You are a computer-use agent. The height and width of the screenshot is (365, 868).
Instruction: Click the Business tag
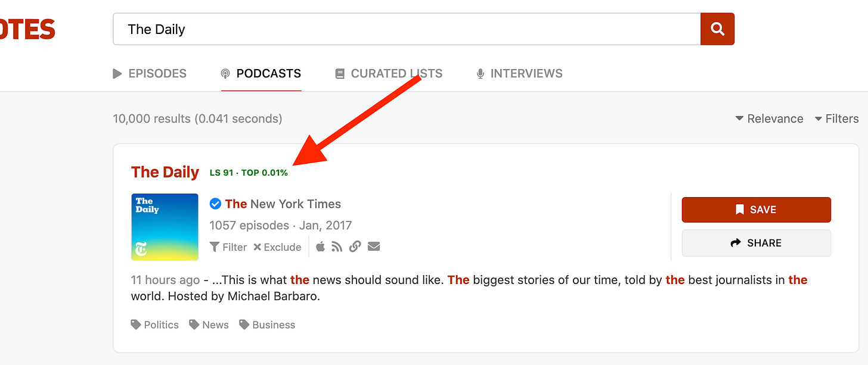(267, 325)
